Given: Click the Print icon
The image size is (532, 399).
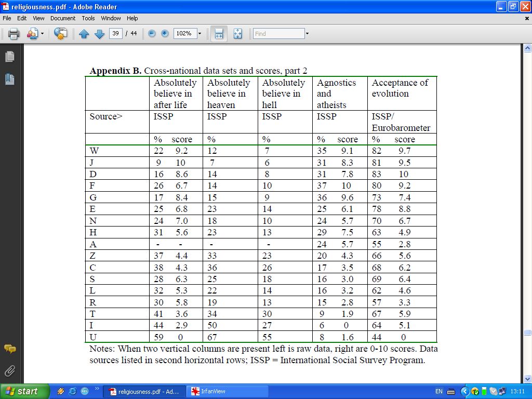Looking at the screenshot, I should click(14, 34).
